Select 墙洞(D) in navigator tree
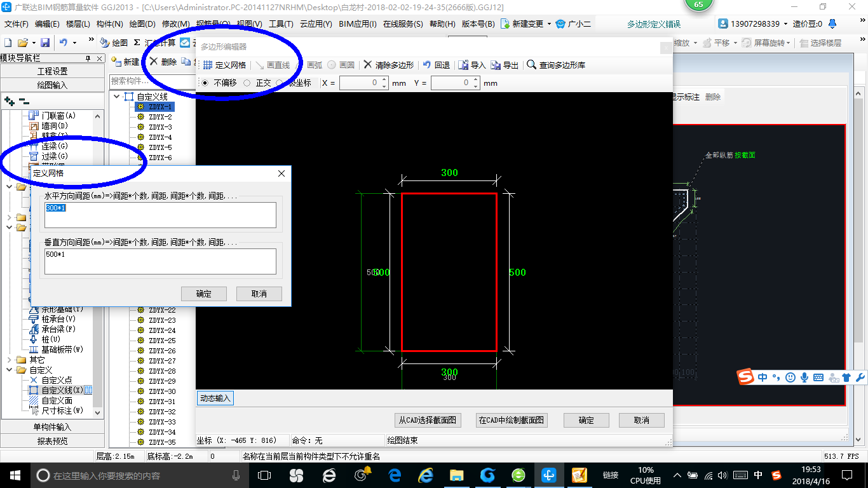Screen dimensions: 868x488 click(x=49, y=126)
